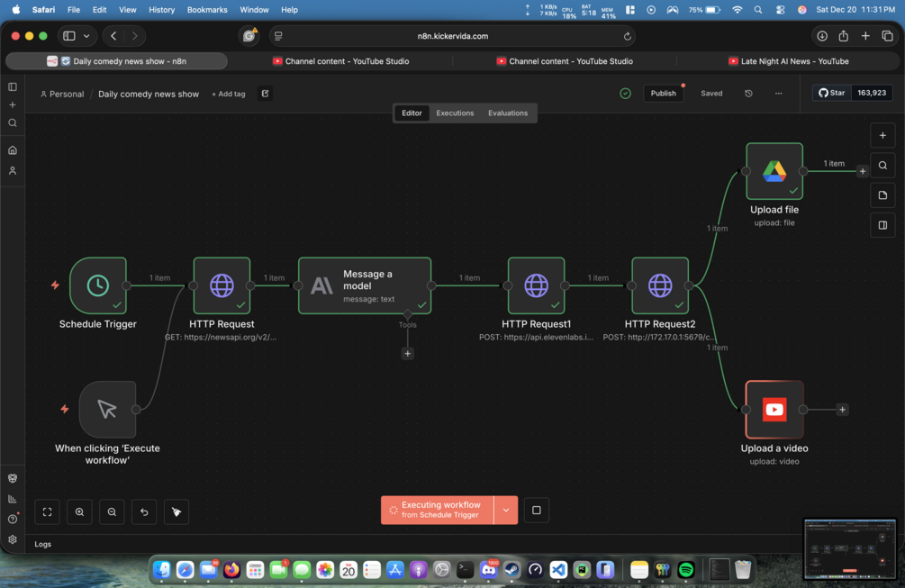
Task: Switch to the Evaluations tab
Action: pyautogui.click(x=508, y=113)
